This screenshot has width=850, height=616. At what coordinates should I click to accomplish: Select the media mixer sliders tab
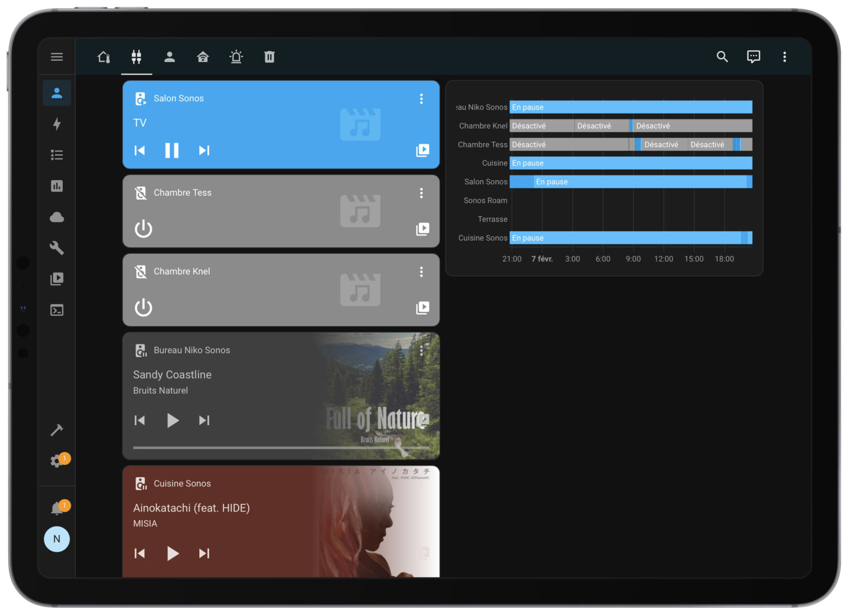pyautogui.click(x=136, y=56)
